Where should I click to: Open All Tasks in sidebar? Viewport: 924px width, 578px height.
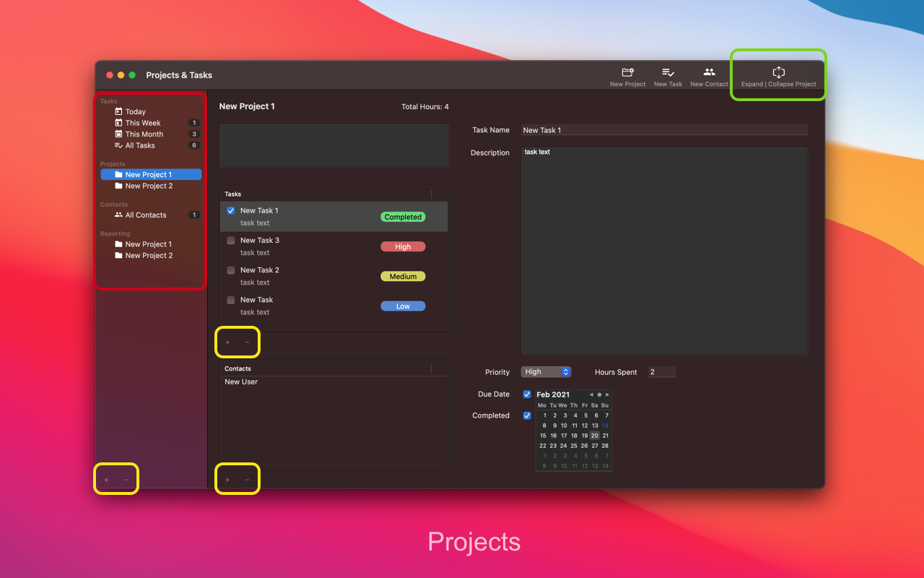[x=140, y=145]
